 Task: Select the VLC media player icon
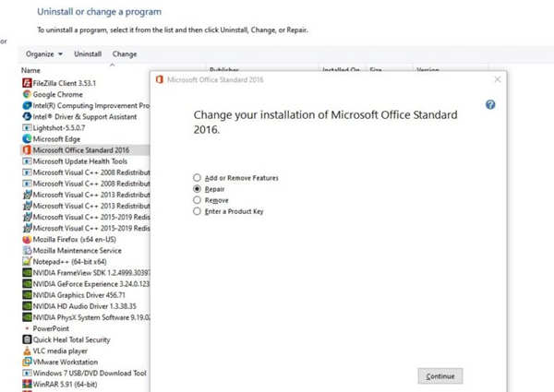26,350
